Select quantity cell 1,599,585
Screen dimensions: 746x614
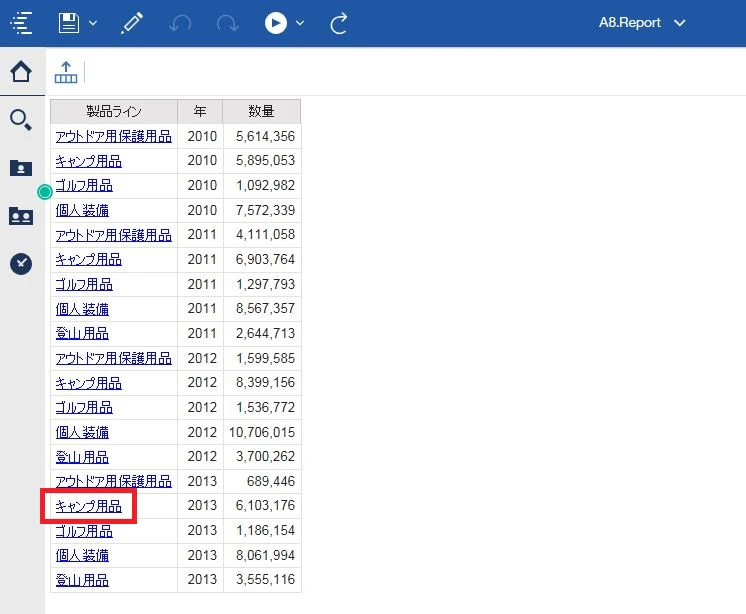[x=262, y=358]
